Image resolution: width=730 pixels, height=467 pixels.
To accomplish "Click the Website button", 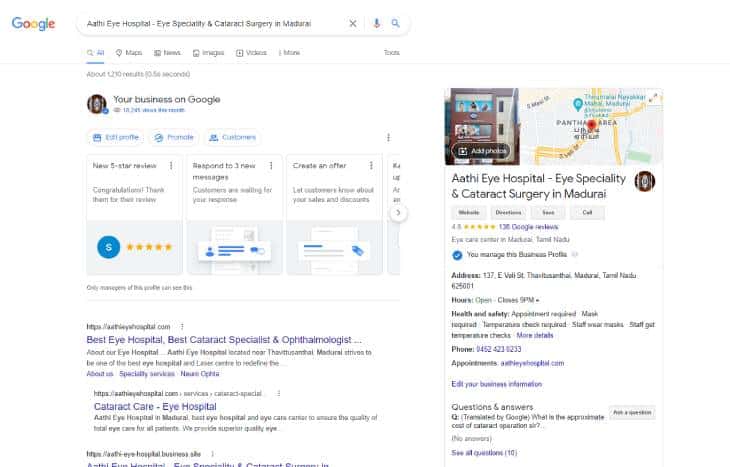I will coord(469,213).
